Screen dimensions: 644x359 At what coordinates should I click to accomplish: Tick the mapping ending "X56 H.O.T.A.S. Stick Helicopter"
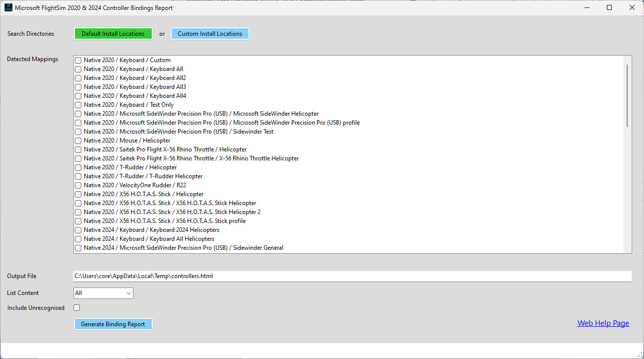point(78,203)
